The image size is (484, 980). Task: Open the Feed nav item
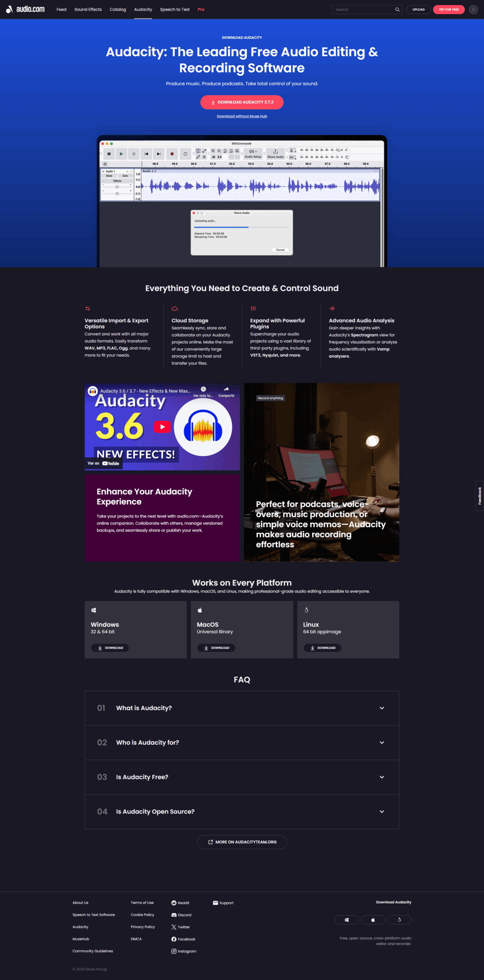(61, 10)
